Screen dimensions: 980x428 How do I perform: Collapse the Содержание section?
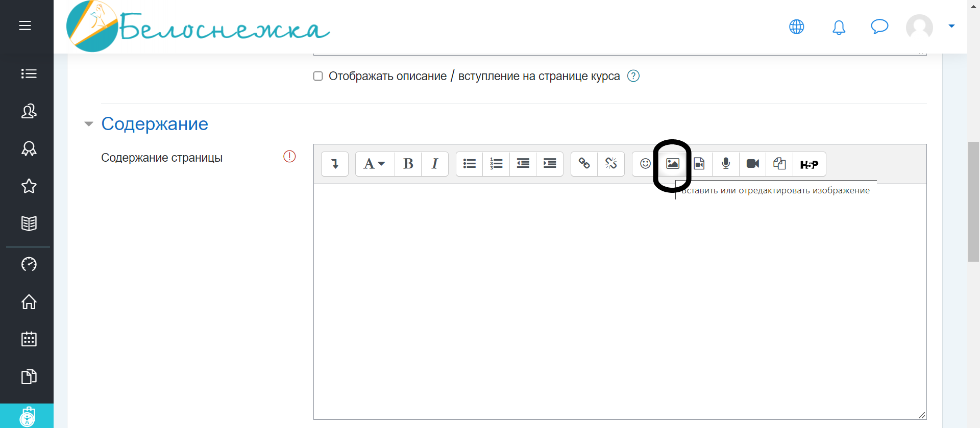click(89, 124)
